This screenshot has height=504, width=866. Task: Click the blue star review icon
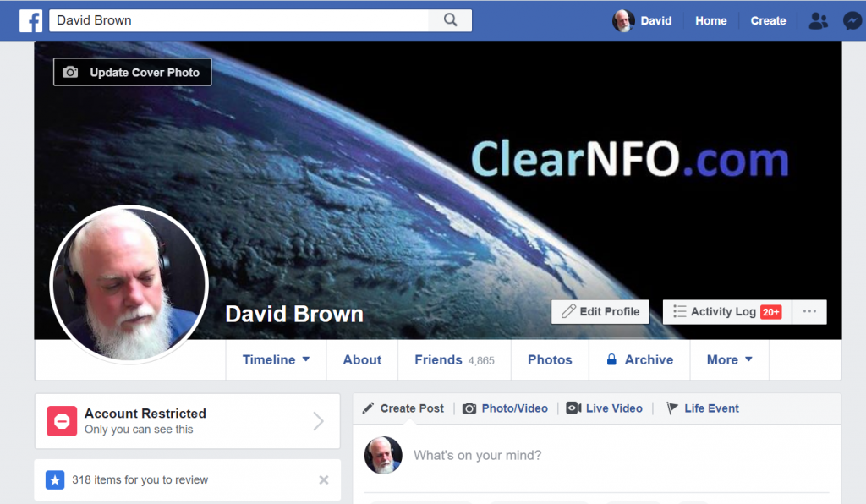[x=55, y=480]
